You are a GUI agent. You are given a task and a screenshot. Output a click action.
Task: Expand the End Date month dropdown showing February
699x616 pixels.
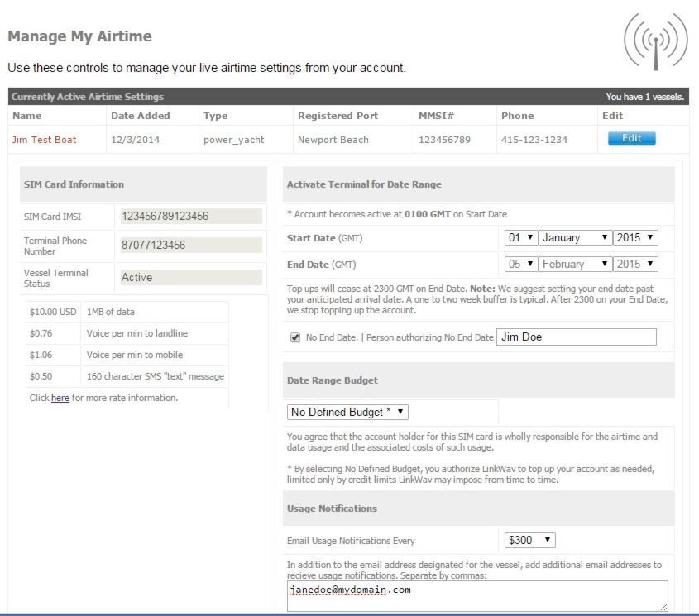click(x=575, y=264)
